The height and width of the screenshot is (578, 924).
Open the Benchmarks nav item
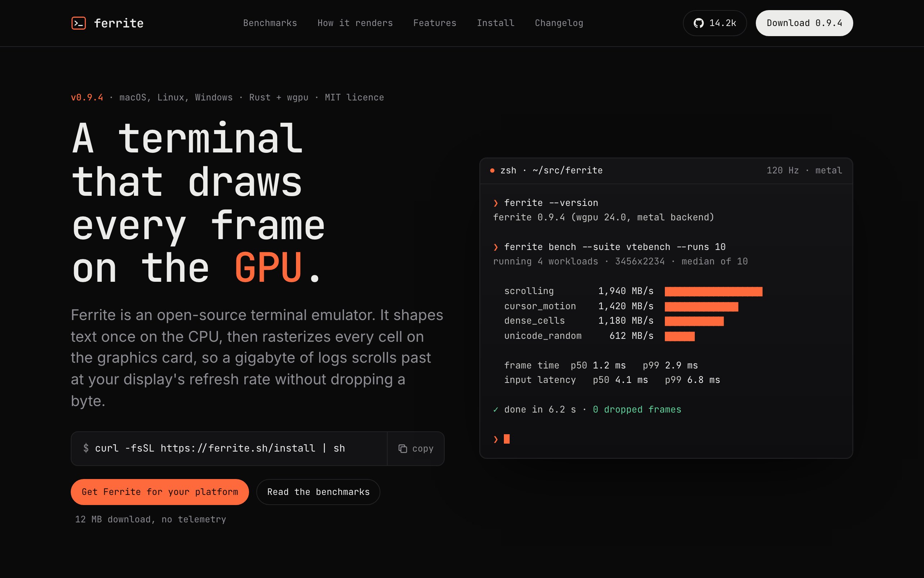point(270,23)
